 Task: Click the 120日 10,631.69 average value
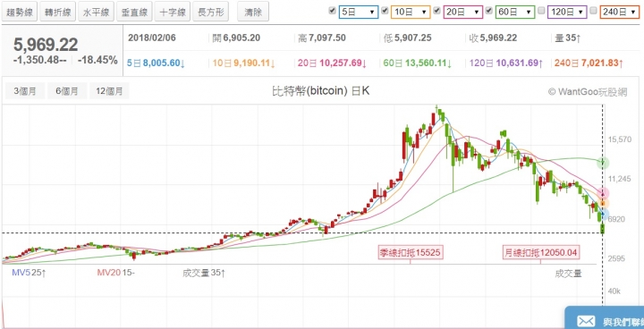(x=506, y=63)
